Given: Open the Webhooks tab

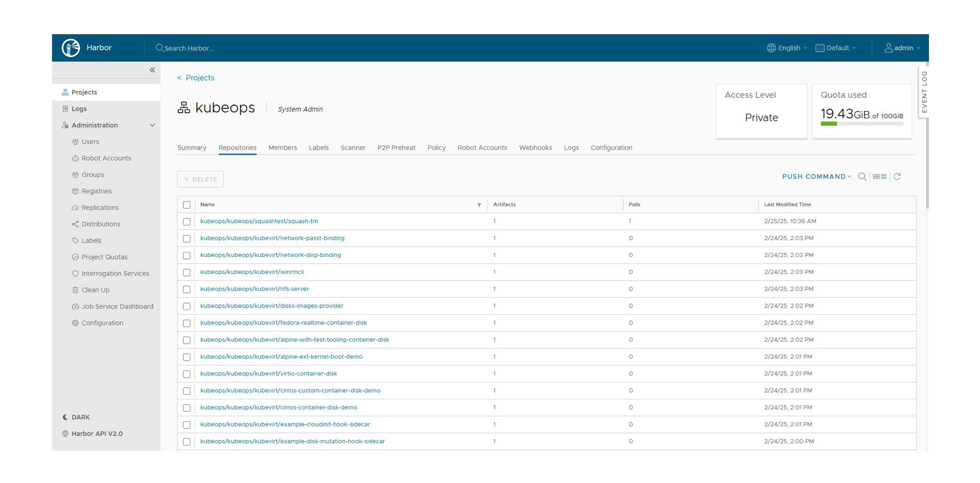Looking at the screenshot, I should coord(535,148).
